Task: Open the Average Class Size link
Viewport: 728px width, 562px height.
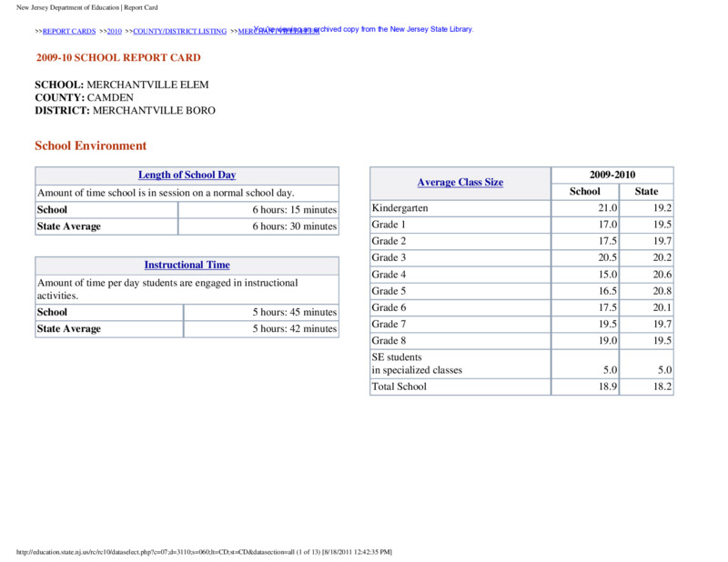Action: pyautogui.click(x=460, y=183)
